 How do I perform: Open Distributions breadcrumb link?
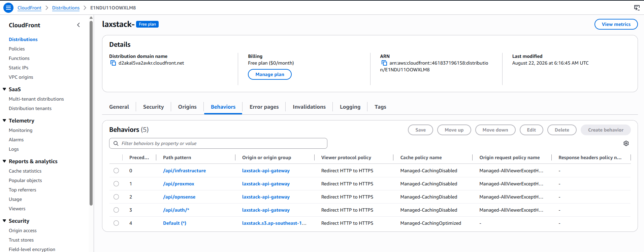pos(66,8)
